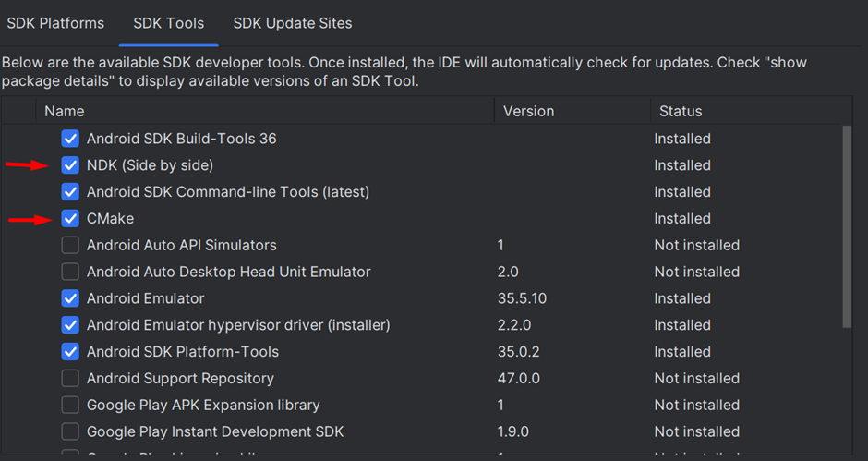This screenshot has width=868, height=461.
Task: Open the SDK Update Sites tab
Action: click(x=293, y=23)
